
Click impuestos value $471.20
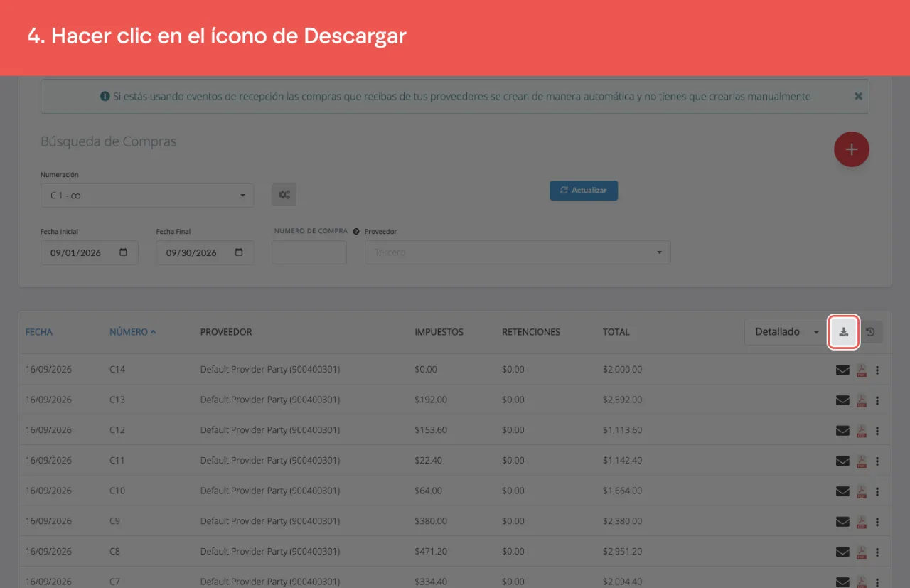tap(431, 552)
